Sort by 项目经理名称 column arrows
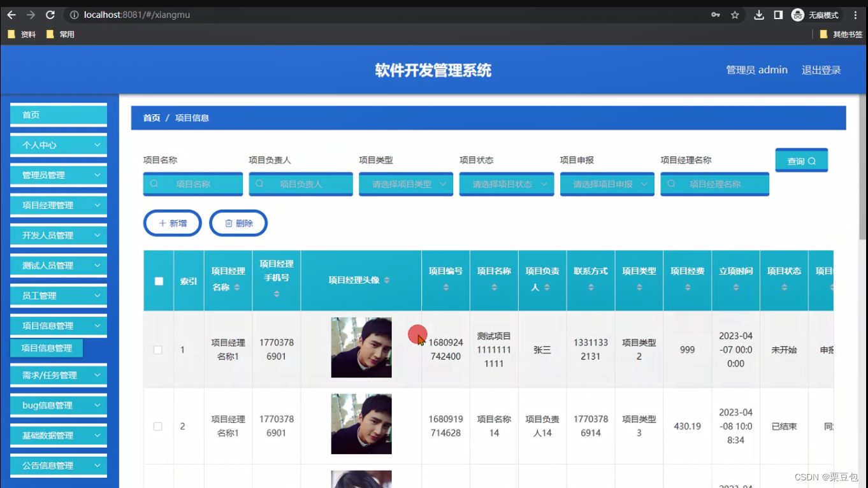Screen dimensions: 868x488 pyautogui.click(x=237, y=288)
